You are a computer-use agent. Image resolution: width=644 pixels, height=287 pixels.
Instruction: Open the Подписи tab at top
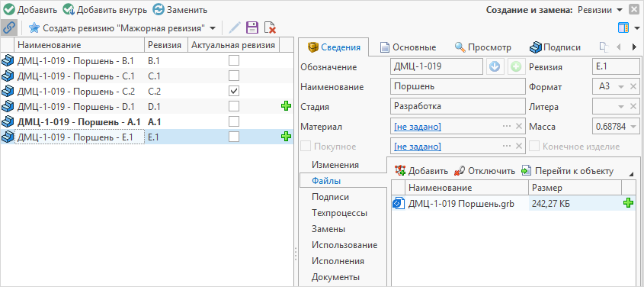[555, 47]
